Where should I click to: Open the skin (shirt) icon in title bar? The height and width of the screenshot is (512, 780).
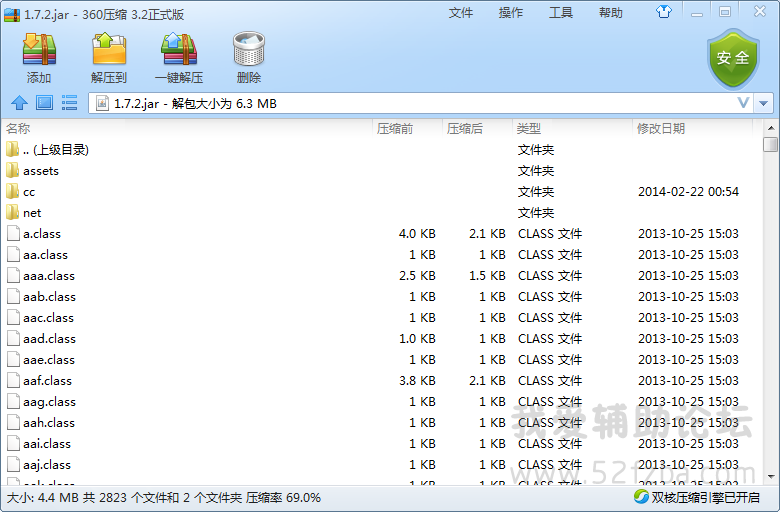point(664,11)
